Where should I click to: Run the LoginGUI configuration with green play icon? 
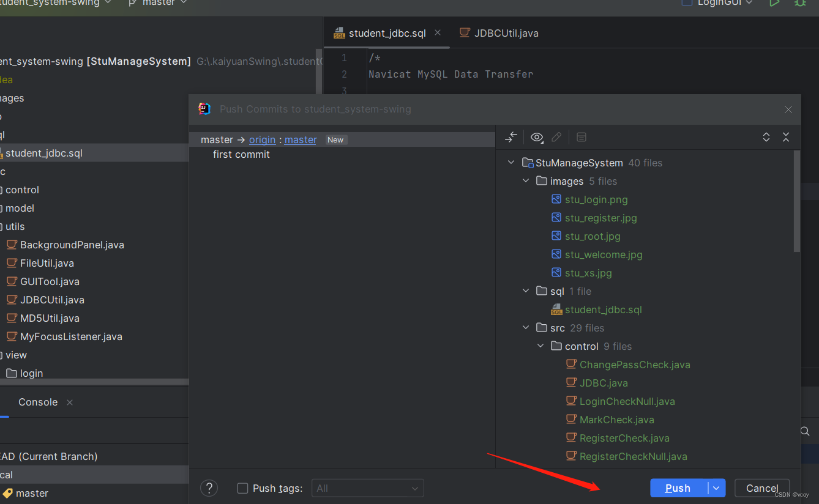pyautogui.click(x=774, y=3)
